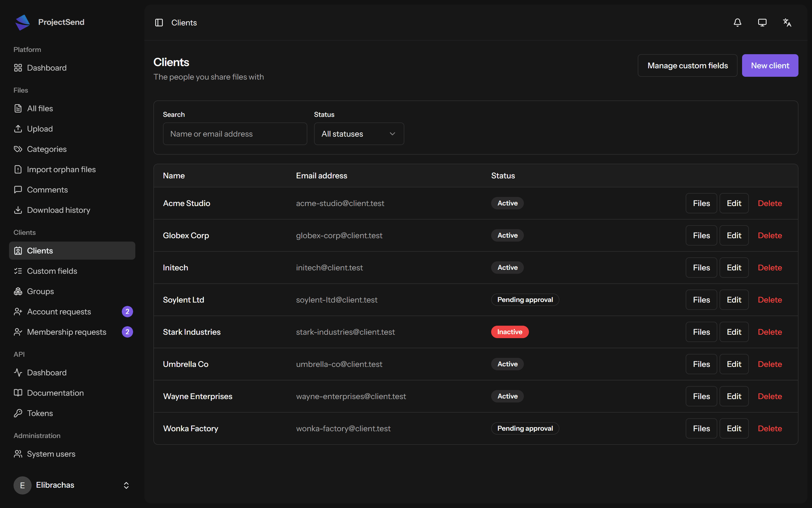Go to All files in sidebar
The width and height of the screenshot is (812, 508).
tap(72, 109)
